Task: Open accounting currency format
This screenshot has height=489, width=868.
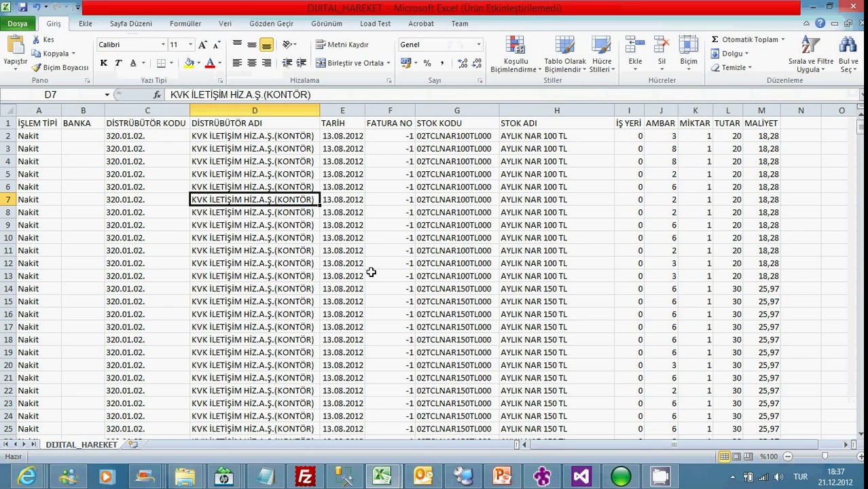Action: [x=405, y=62]
